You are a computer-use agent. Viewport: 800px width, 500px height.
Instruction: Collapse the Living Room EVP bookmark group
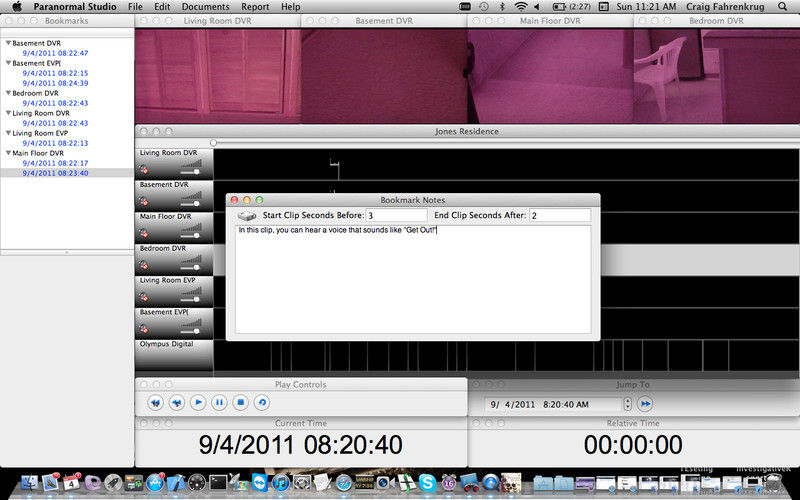(8, 133)
